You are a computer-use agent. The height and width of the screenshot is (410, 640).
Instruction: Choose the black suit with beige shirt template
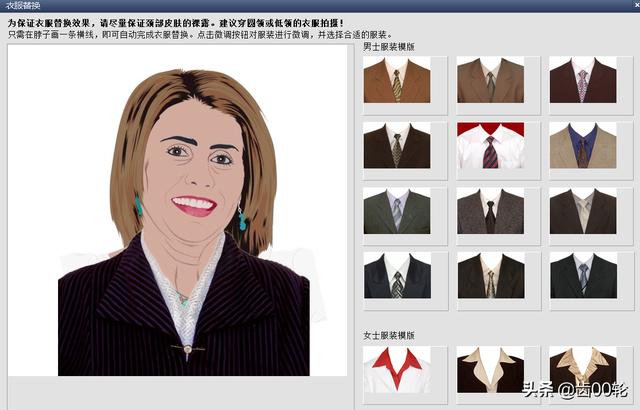[x=490, y=276]
